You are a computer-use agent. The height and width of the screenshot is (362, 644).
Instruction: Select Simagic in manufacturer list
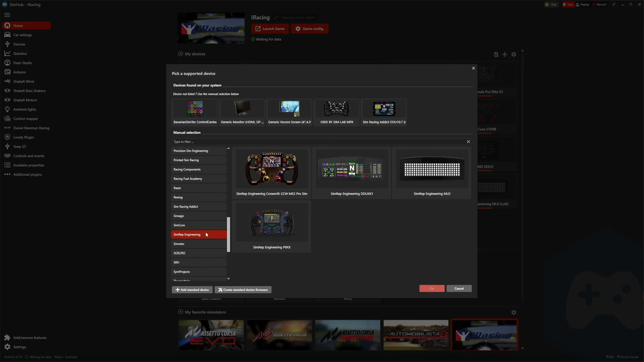tap(199, 216)
